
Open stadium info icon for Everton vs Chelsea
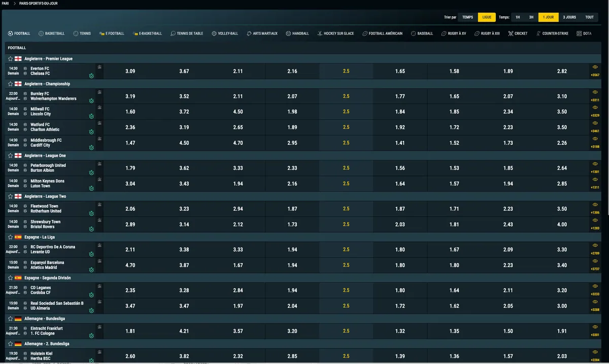coord(99,66)
